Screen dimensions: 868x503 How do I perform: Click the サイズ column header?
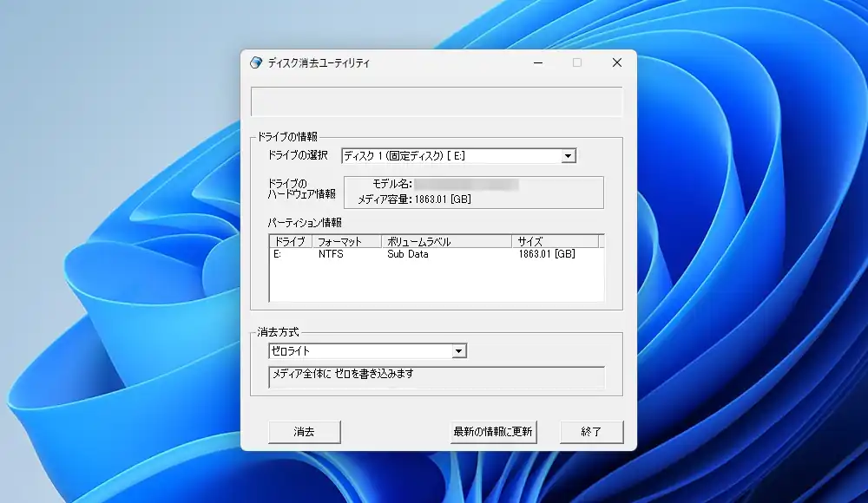coord(542,240)
